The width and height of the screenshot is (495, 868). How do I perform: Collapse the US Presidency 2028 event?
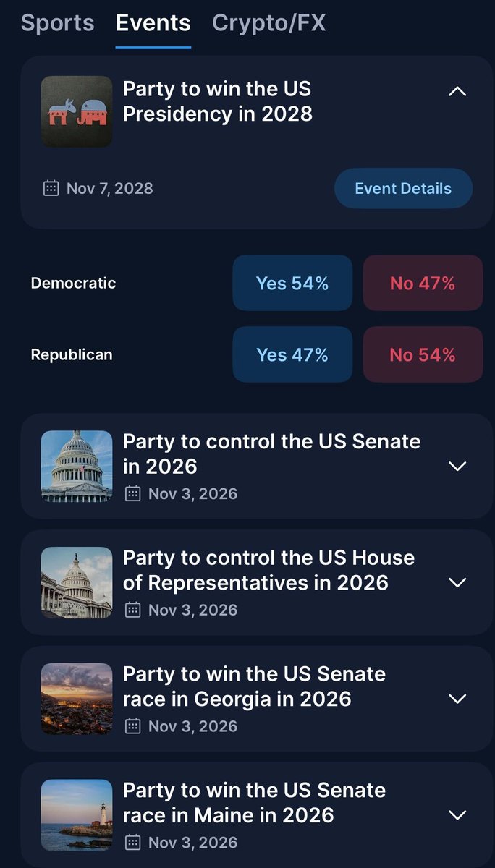tap(457, 91)
